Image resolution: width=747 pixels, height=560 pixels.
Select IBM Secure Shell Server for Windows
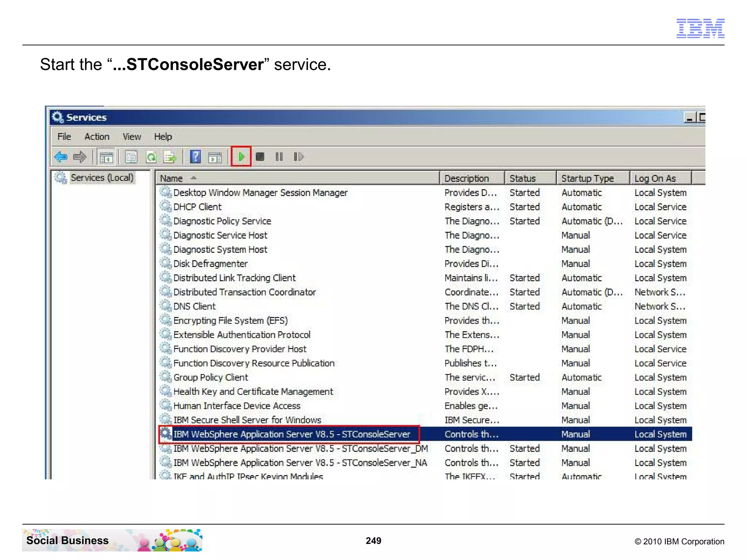pyautogui.click(x=425, y=420)
